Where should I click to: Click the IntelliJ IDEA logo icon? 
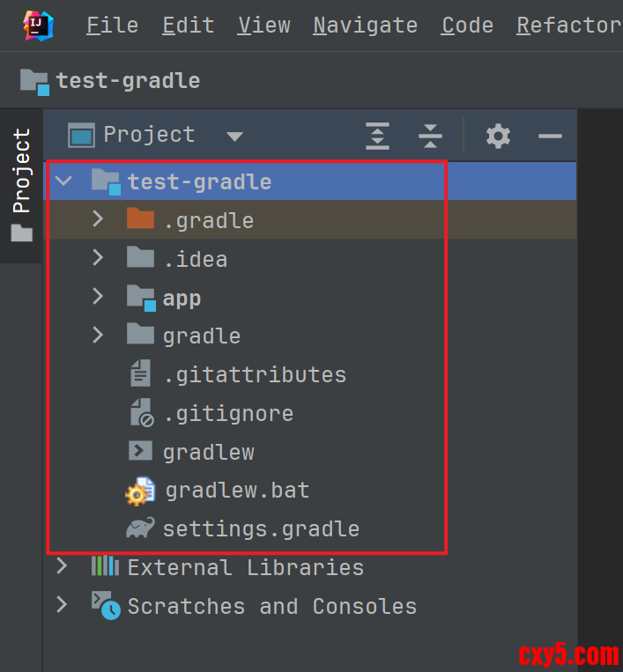click(36, 25)
